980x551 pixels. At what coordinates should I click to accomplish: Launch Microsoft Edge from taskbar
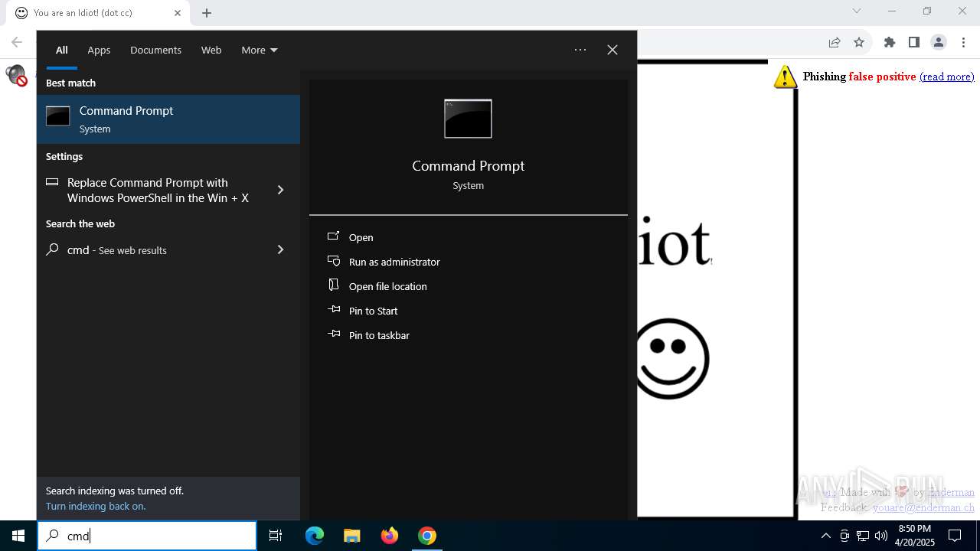(315, 536)
